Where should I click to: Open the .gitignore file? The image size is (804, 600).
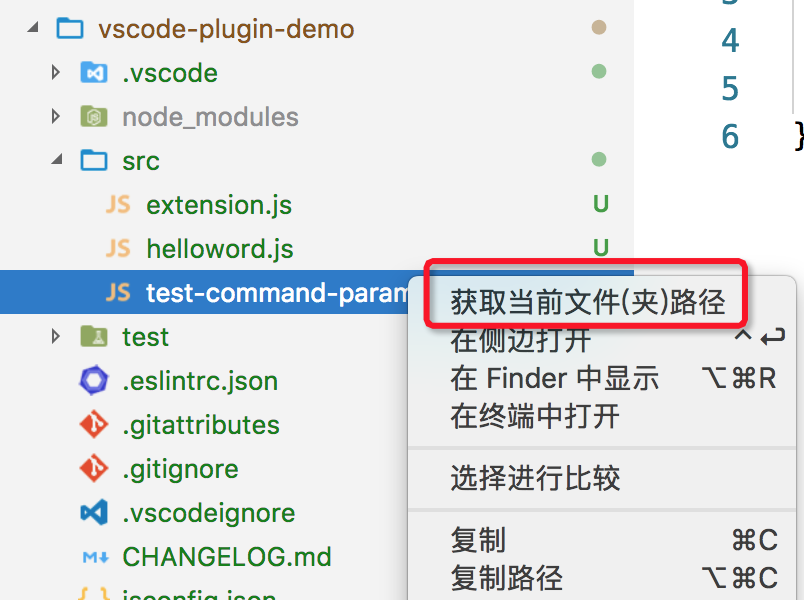(x=180, y=469)
